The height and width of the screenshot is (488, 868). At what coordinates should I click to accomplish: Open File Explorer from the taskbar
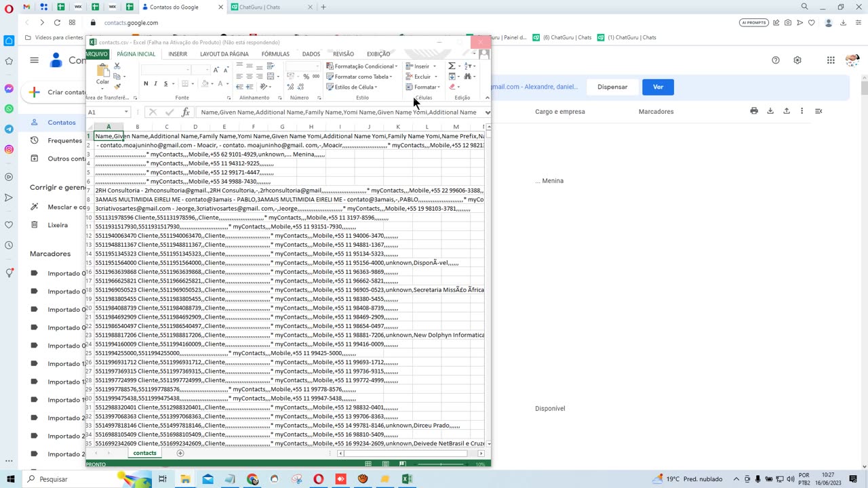[x=185, y=479]
